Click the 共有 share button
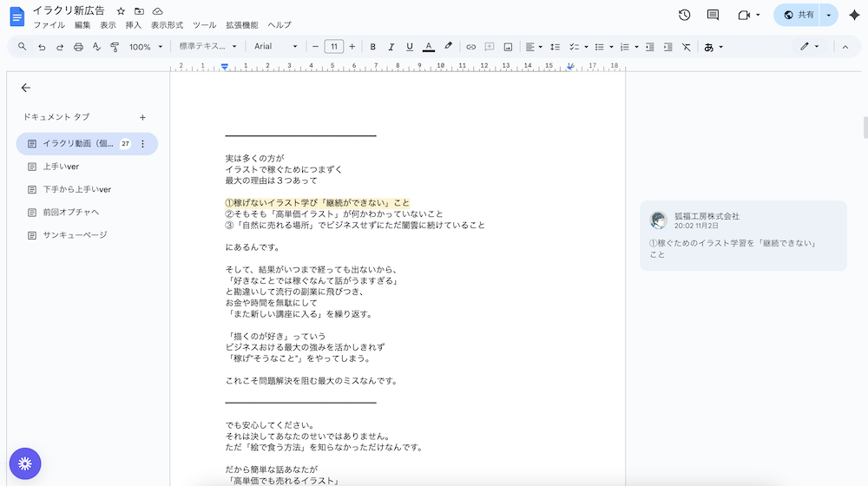 (799, 15)
